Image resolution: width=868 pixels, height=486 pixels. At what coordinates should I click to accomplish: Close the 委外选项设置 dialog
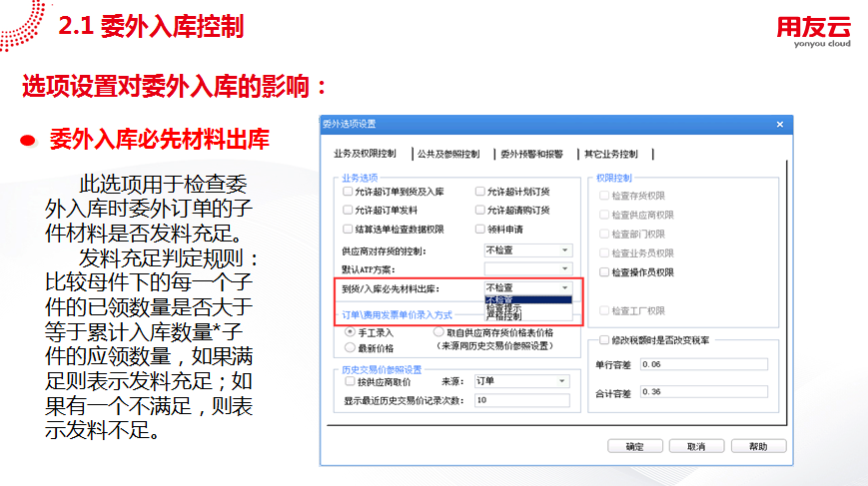point(779,125)
